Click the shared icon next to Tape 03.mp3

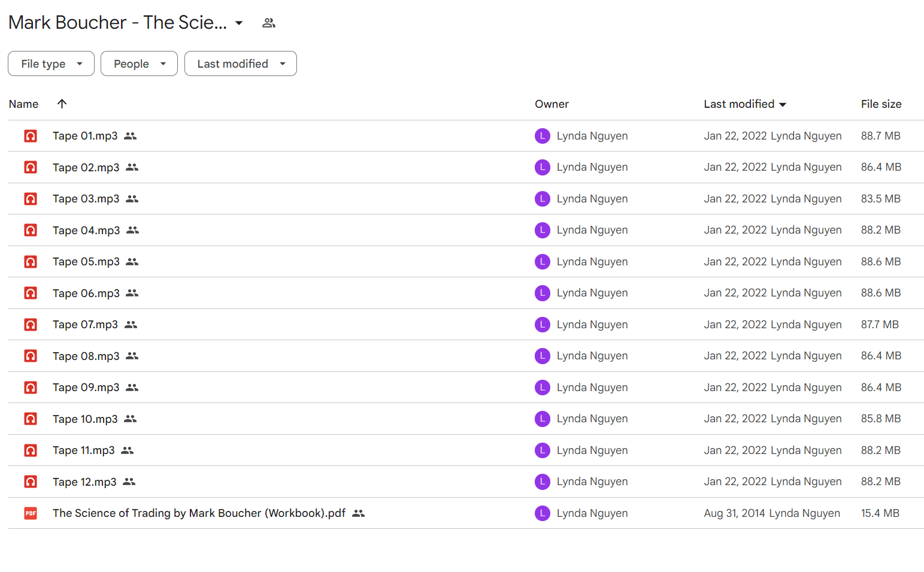click(x=132, y=199)
